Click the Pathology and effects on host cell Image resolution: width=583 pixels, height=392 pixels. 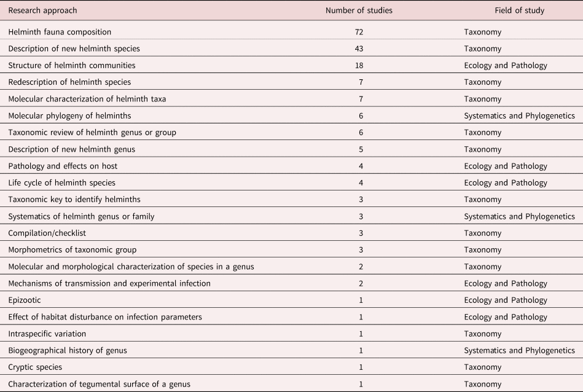click(63, 166)
